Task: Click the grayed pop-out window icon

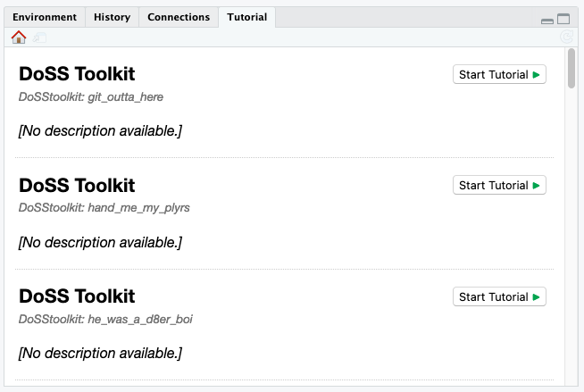Action: point(39,38)
